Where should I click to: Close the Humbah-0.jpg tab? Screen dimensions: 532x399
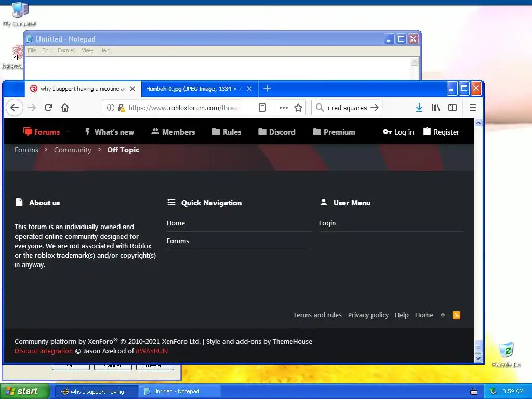coord(249,89)
